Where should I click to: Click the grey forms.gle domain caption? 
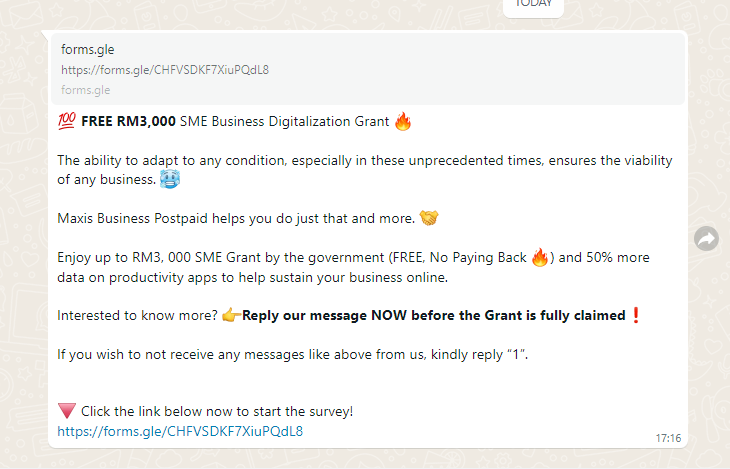[x=86, y=90]
